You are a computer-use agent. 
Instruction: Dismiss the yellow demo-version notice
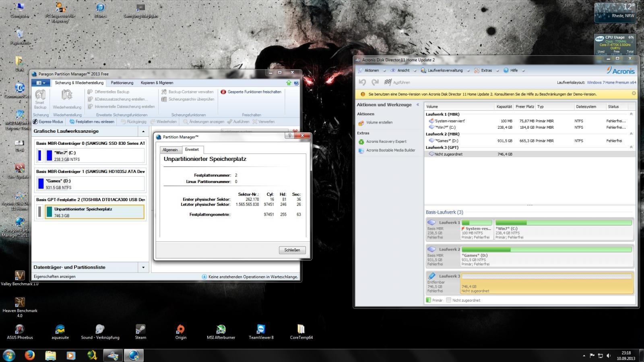pyautogui.click(x=634, y=93)
